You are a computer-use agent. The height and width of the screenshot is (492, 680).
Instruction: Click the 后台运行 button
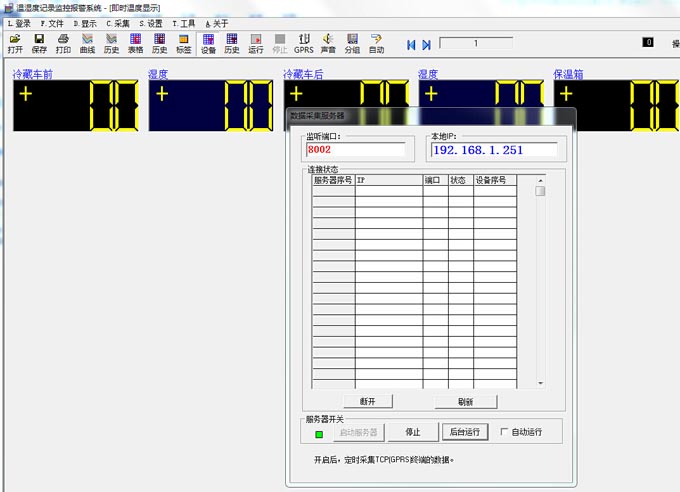coord(465,432)
